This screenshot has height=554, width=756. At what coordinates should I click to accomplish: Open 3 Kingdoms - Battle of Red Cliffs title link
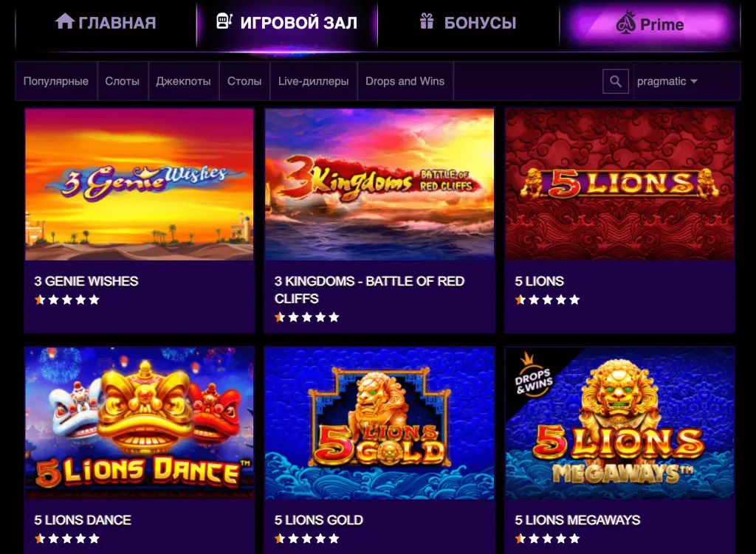click(x=369, y=289)
